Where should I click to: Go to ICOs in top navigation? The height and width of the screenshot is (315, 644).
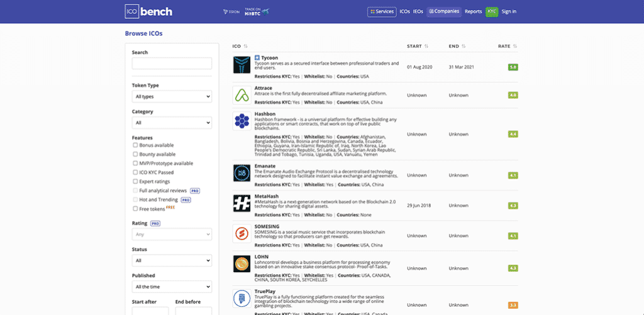[404, 12]
